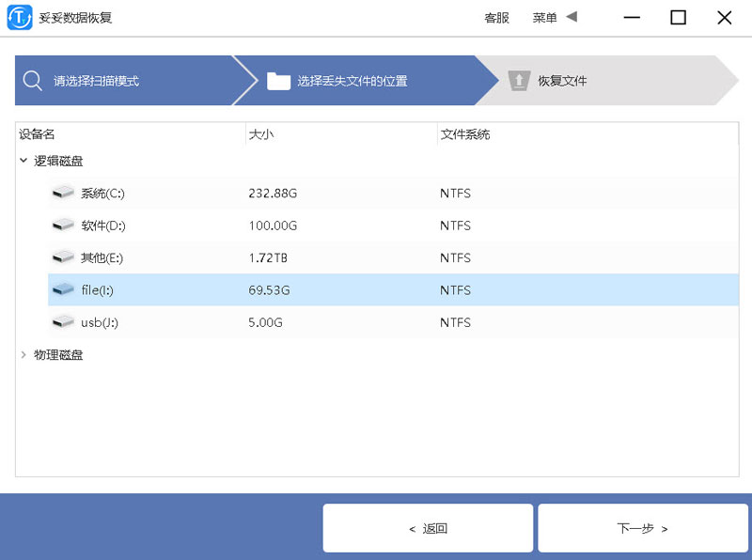Click the drive icon for 软件(D:)
Viewport: 752px width, 560px height.
pyautogui.click(x=63, y=225)
